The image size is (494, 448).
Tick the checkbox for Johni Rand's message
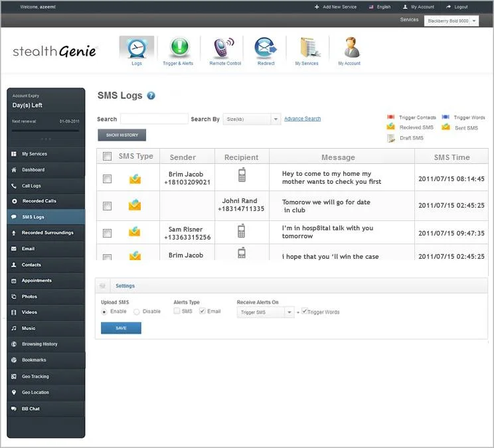tap(108, 206)
